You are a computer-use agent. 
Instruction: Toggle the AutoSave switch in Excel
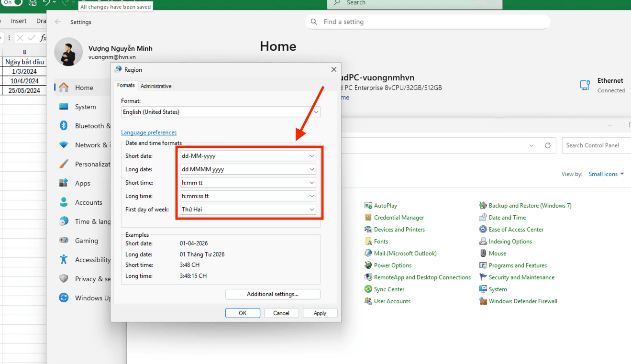[x=12, y=2]
